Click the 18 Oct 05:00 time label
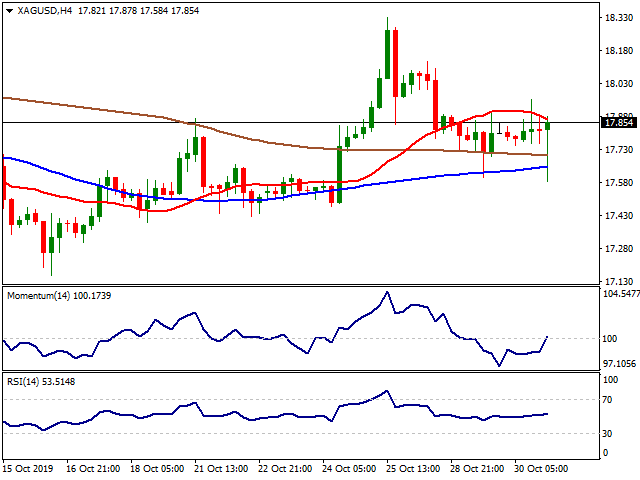The width and height of the screenshot is (640, 480). (x=157, y=468)
